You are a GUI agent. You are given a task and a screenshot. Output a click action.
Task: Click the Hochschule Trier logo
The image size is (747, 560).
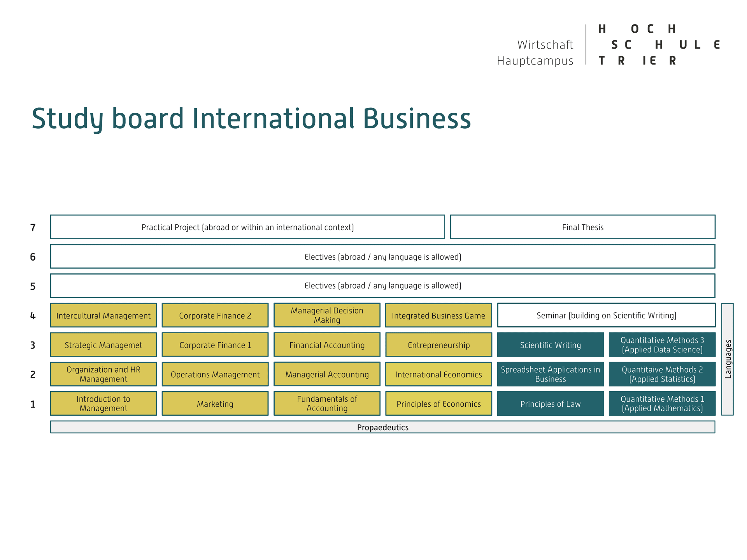point(658,45)
